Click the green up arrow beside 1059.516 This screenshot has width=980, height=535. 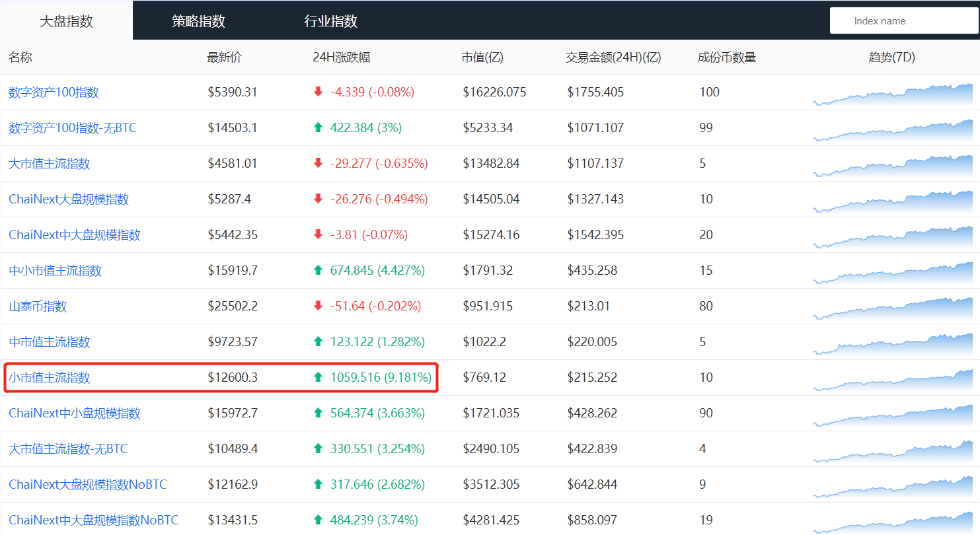tap(318, 377)
